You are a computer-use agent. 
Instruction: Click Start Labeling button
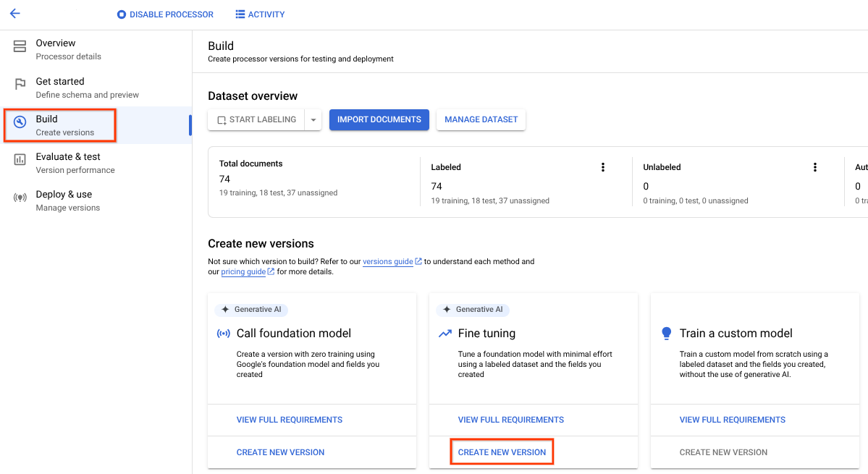(x=256, y=120)
